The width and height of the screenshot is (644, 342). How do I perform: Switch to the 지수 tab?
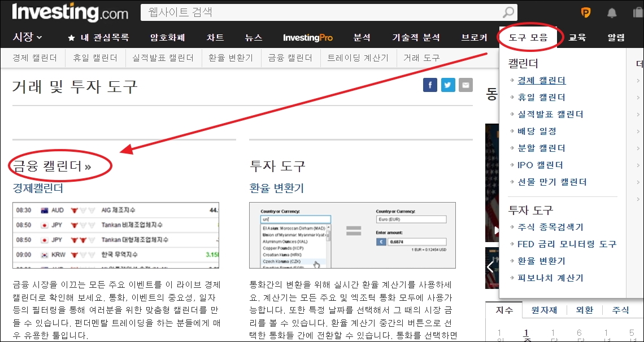click(x=504, y=310)
